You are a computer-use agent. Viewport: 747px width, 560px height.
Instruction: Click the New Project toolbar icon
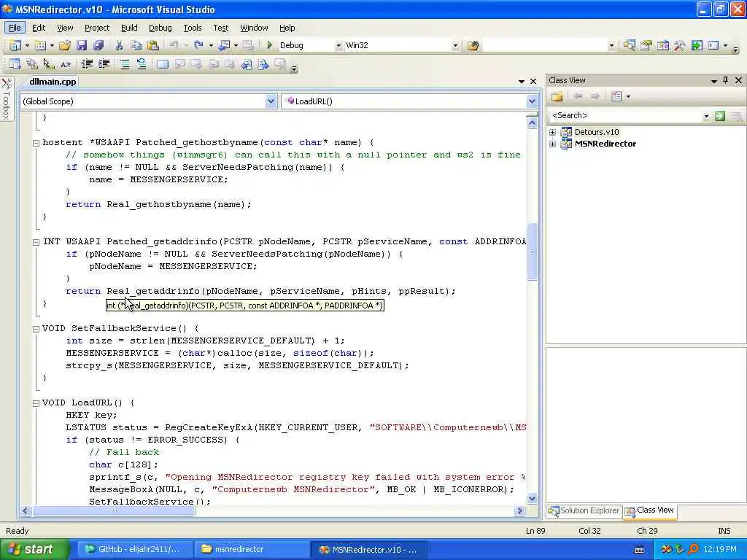pyautogui.click(x=15, y=46)
